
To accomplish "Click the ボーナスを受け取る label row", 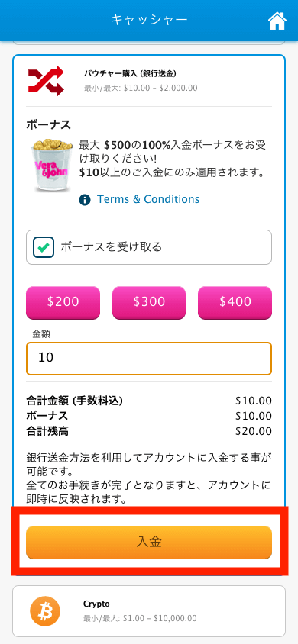I will pos(149,247).
